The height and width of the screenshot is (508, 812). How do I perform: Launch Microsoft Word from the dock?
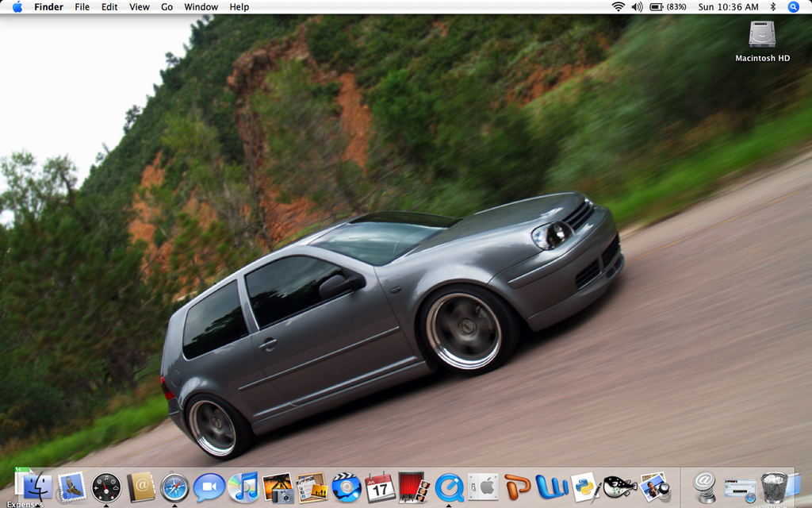tap(551, 487)
